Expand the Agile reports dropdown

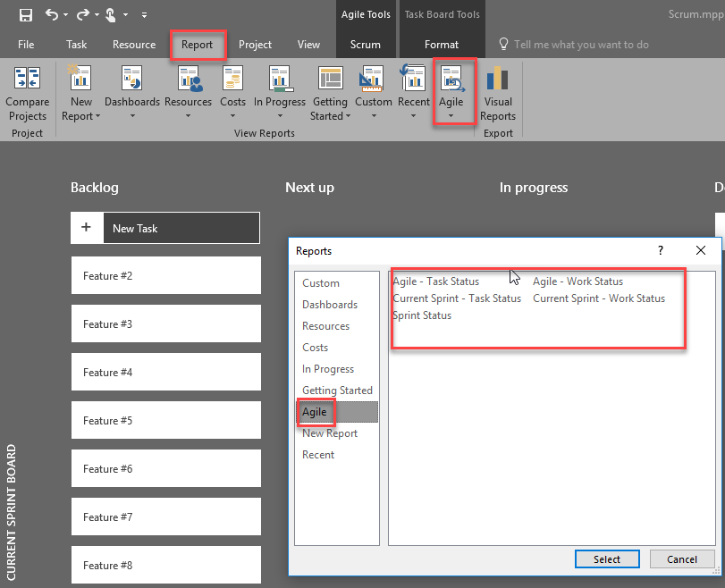coord(451,115)
